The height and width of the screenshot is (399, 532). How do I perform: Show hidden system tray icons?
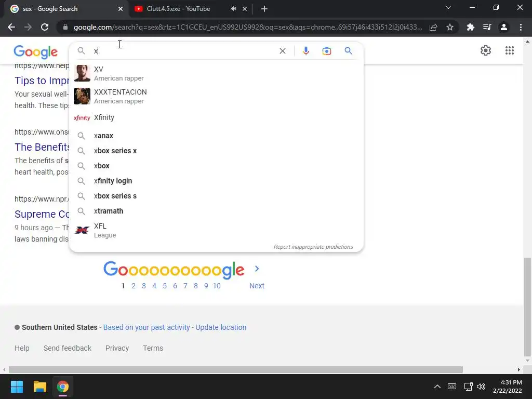(437, 387)
